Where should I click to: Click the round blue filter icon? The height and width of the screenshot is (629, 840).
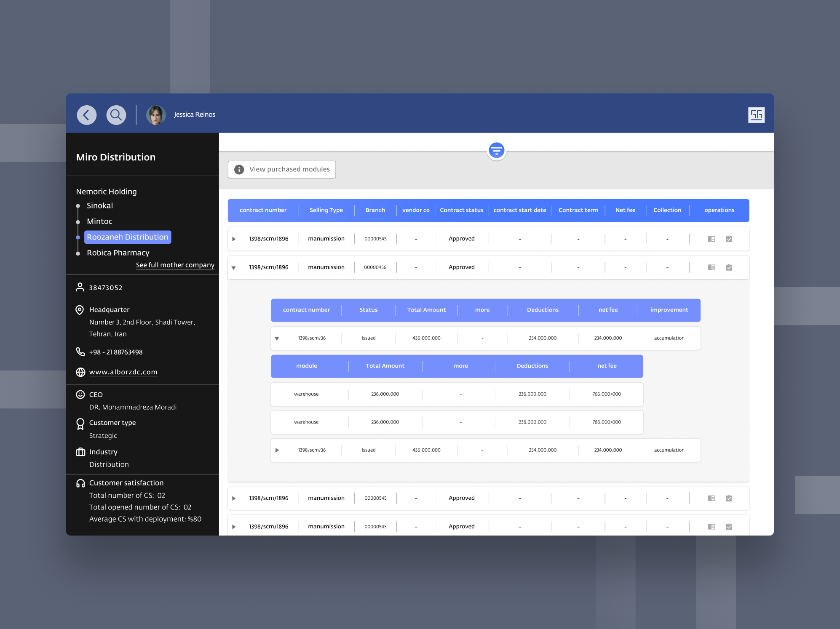coord(496,150)
